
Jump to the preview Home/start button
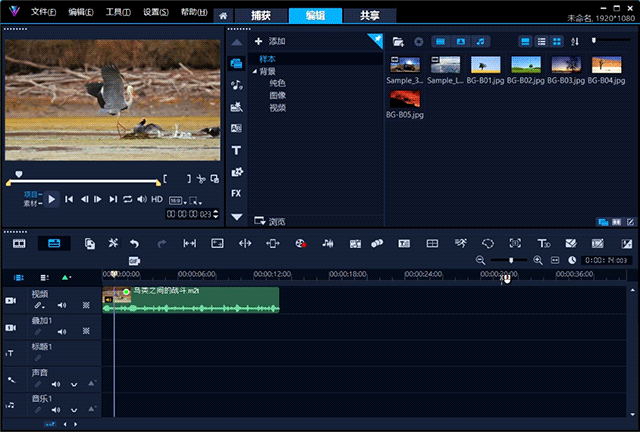[x=69, y=199]
